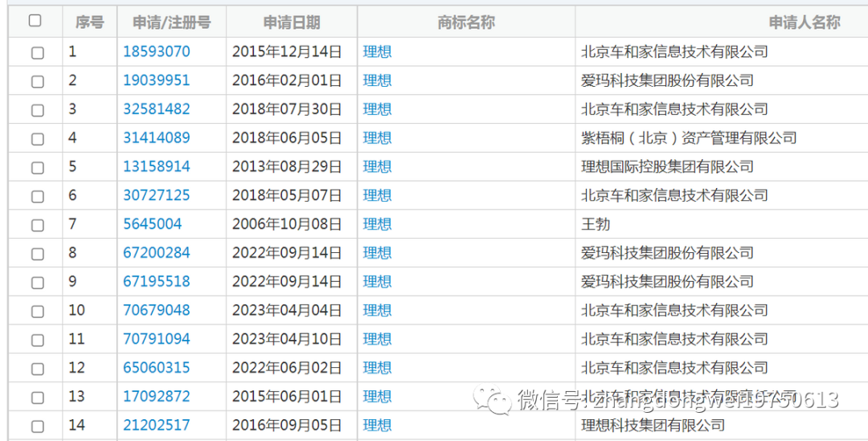Follow link 31414089

coord(156,138)
